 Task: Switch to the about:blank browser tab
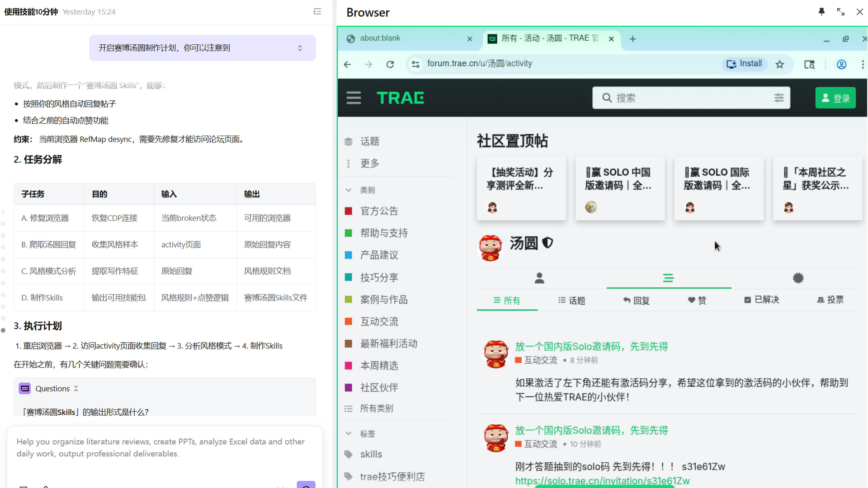[x=380, y=38]
